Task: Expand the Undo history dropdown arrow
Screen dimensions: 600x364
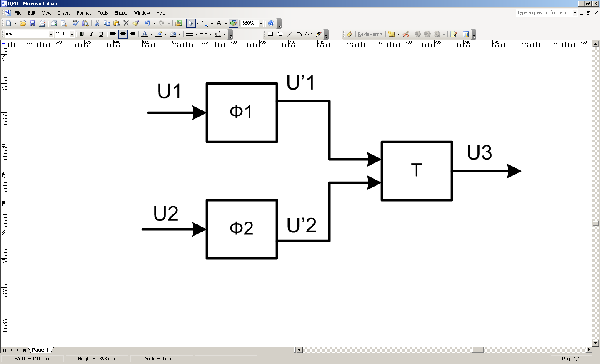Action: click(x=155, y=23)
